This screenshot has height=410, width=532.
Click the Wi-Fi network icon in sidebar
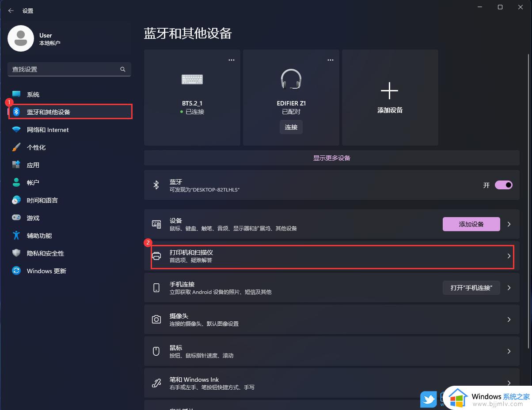tap(16, 130)
